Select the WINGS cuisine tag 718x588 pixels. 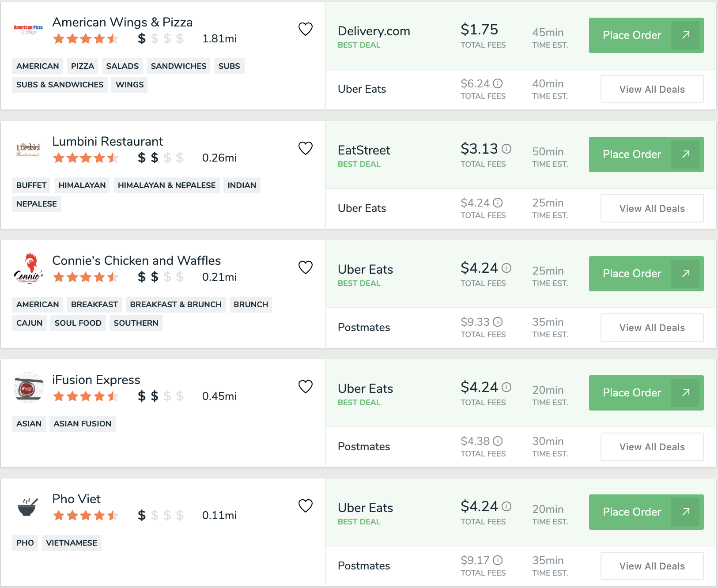click(129, 85)
